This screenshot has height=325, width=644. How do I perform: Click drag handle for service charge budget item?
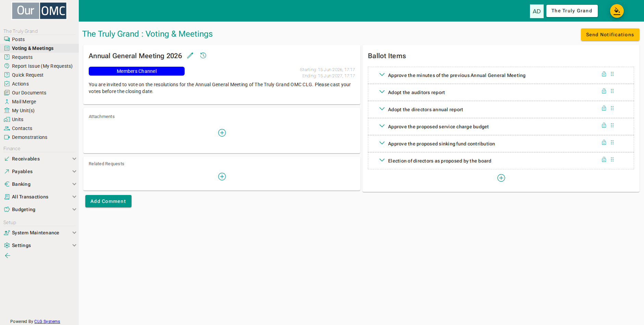pyautogui.click(x=612, y=125)
